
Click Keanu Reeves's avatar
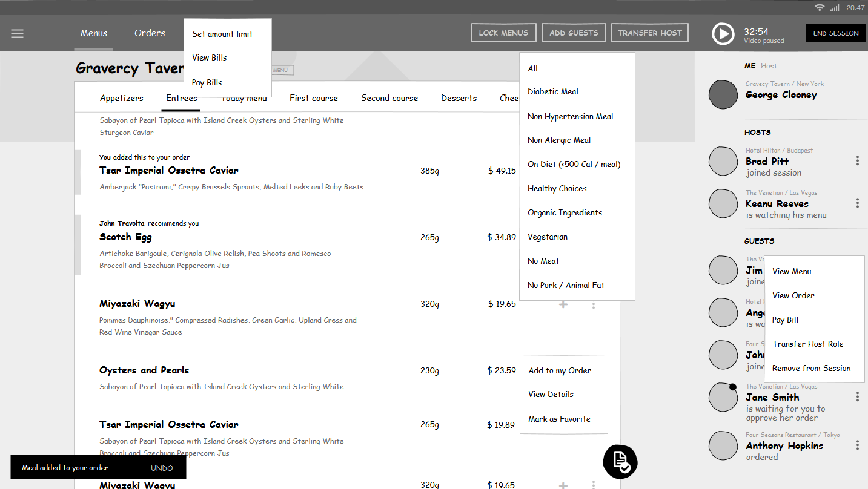click(723, 203)
